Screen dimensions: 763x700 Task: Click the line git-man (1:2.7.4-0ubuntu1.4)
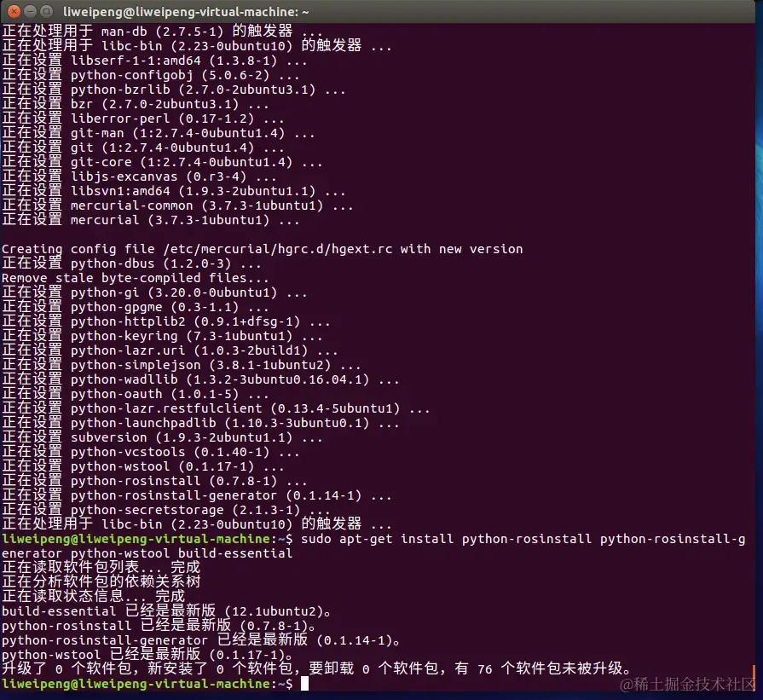tap(159, 133)
